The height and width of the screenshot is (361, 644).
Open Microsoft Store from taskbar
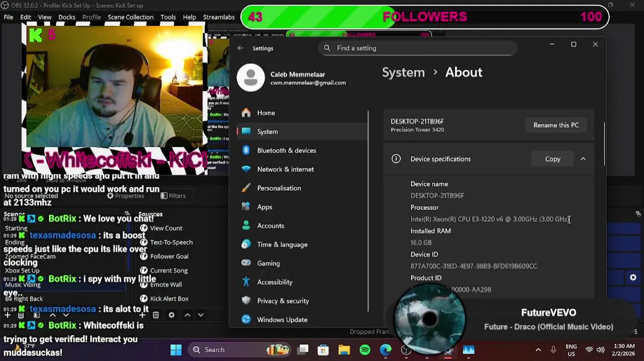coord(323,350)
